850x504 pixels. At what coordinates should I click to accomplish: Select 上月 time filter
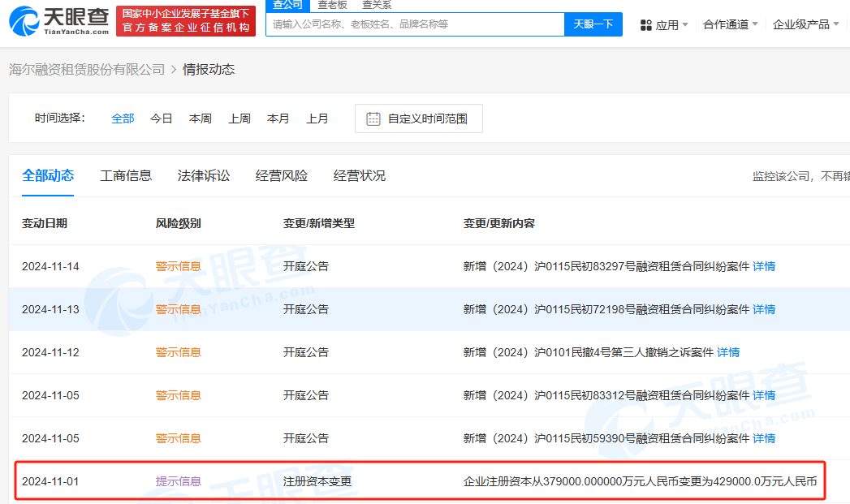[x=317, y=118]
